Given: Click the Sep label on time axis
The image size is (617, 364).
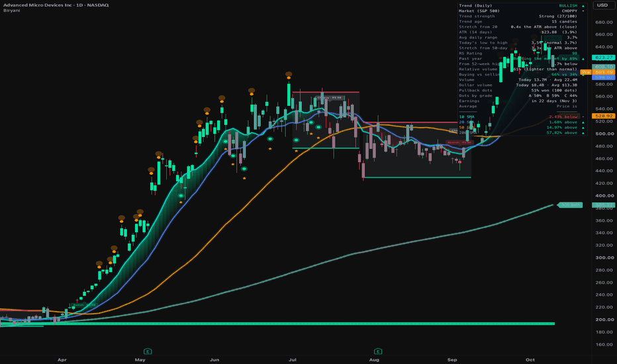Looking at the screenshot, I should coord(452,359).
